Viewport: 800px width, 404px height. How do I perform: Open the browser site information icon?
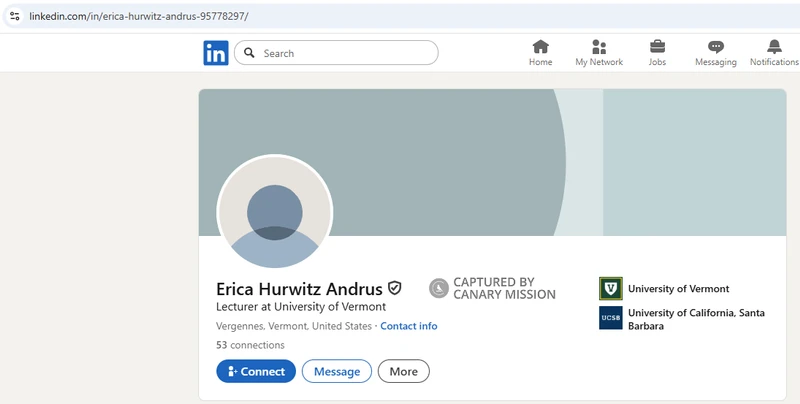coord(14,16)
